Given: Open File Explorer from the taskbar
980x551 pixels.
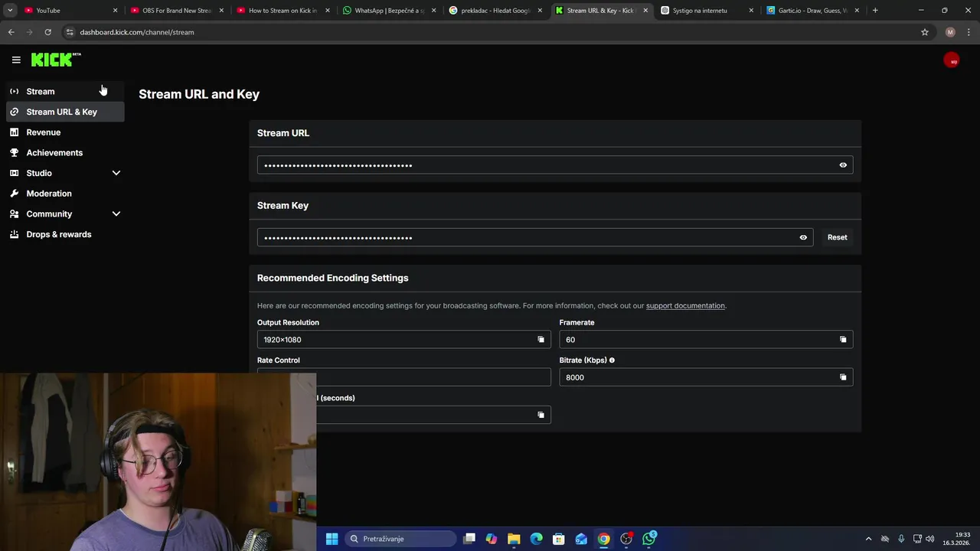Looking at the screenshot, I should pyautogui.click(x=514, y=539).
